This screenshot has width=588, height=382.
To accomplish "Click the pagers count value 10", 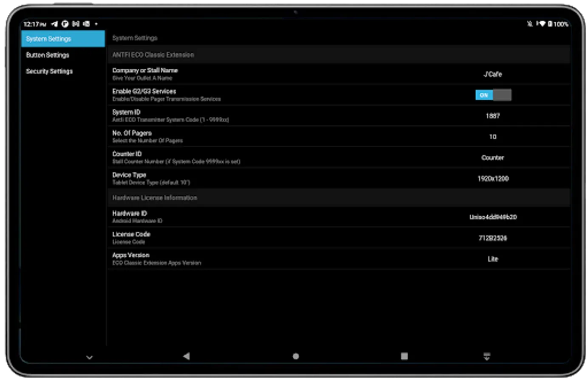I will 493,137.
